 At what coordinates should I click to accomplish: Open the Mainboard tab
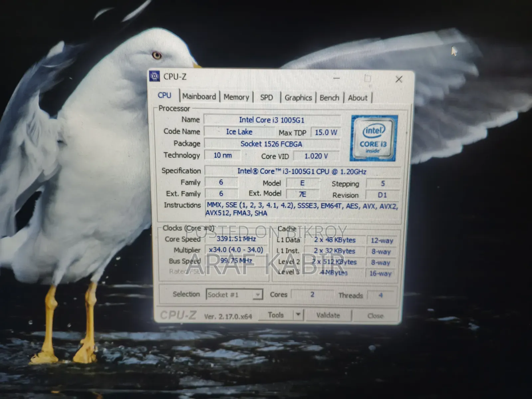coord(199,97)
